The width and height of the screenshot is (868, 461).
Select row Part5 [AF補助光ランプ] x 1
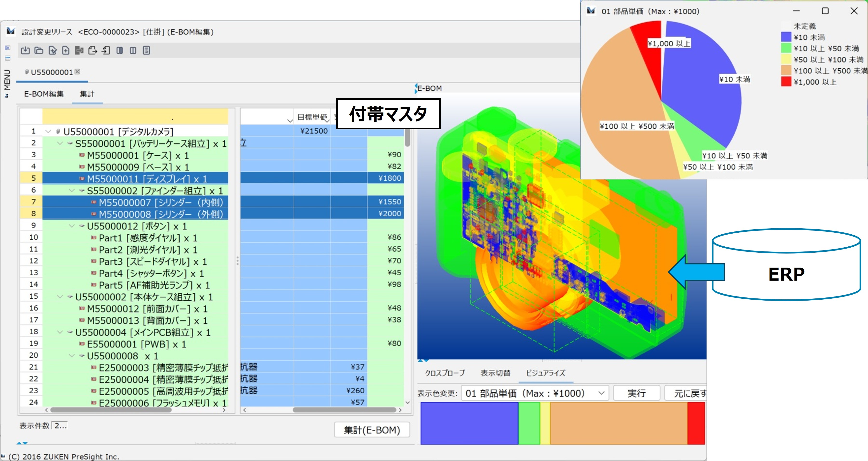coord(135,284)
